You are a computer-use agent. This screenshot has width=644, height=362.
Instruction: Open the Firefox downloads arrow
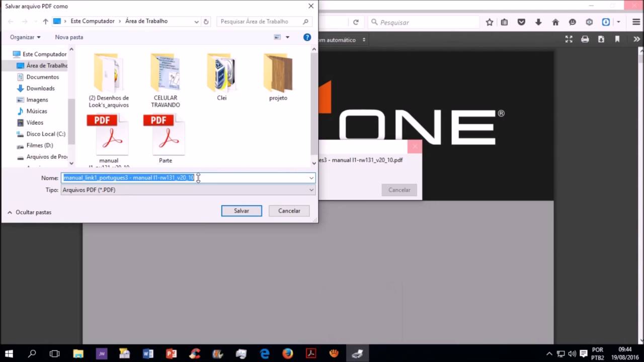point(538,22)
